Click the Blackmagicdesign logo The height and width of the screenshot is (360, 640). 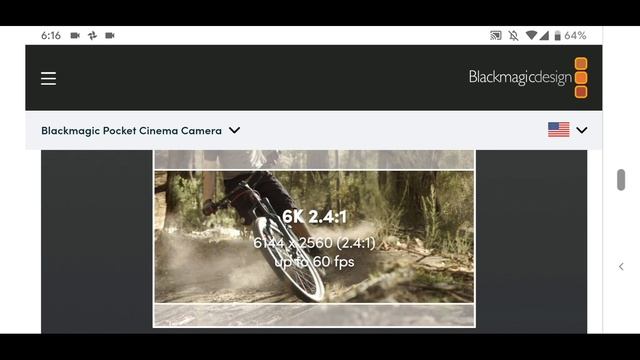pos(528,78)
